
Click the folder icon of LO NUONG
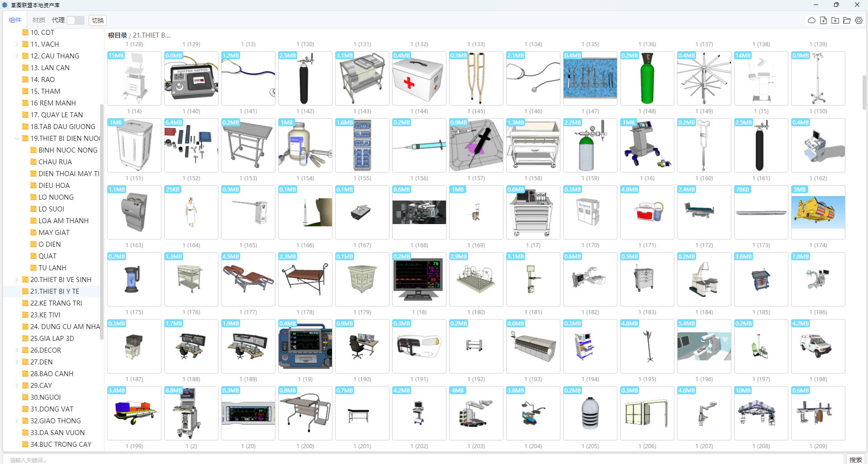pos(33,197)
